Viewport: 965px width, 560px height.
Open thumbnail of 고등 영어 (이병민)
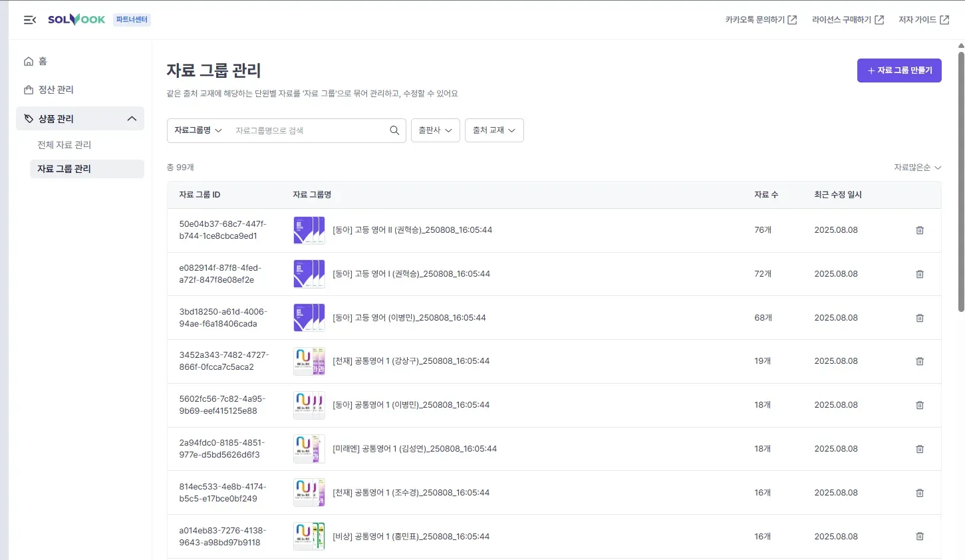pyautogui.click(x=309, y=318)
